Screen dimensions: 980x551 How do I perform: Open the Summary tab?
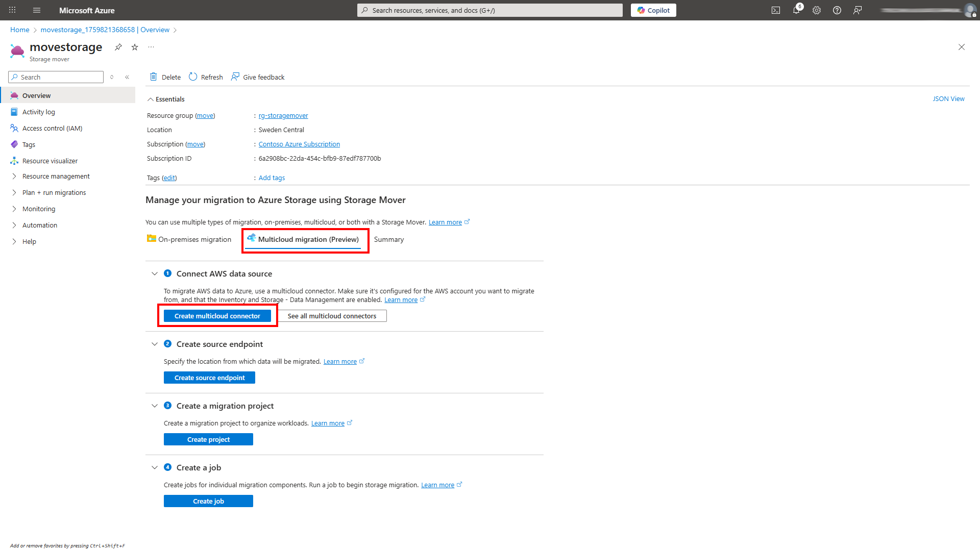pyautogui.click(x=388, y=239)
